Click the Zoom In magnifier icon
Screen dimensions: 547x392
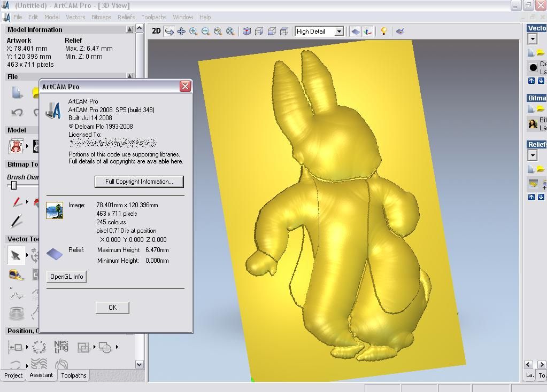[x=193, y=32]
